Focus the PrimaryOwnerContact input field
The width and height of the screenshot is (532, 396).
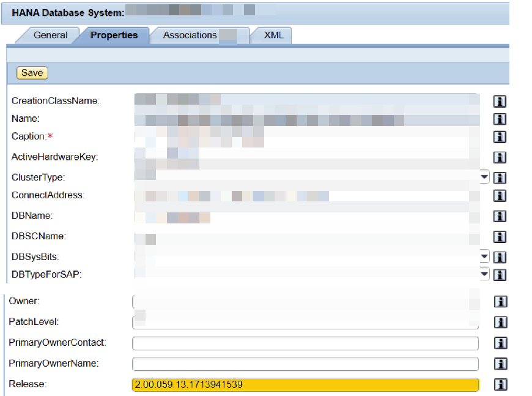click(305, 343)
